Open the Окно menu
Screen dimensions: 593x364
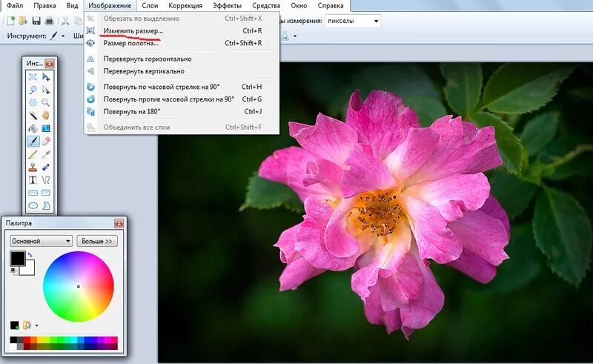(x=299, y=6)
